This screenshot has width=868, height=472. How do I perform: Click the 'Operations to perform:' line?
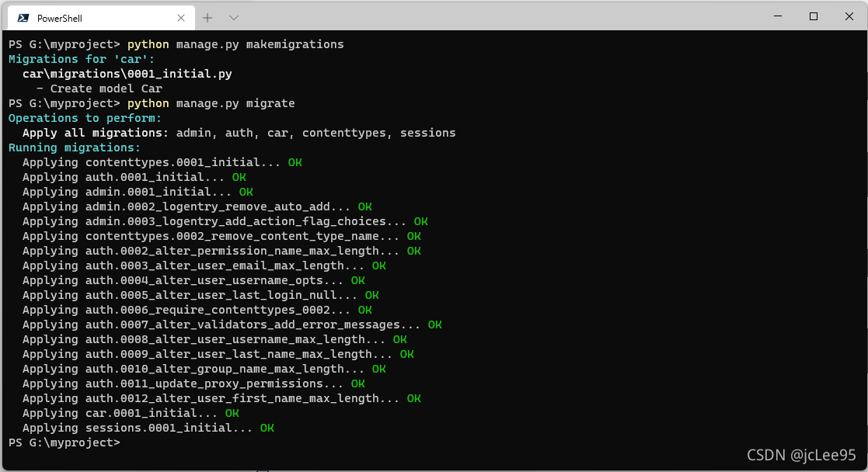(85, 118)
